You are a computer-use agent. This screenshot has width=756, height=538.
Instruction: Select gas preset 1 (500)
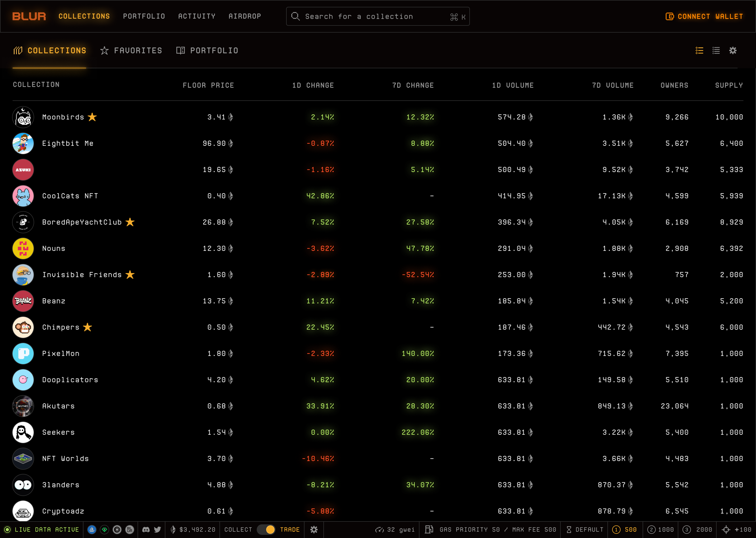coord(624,529)
